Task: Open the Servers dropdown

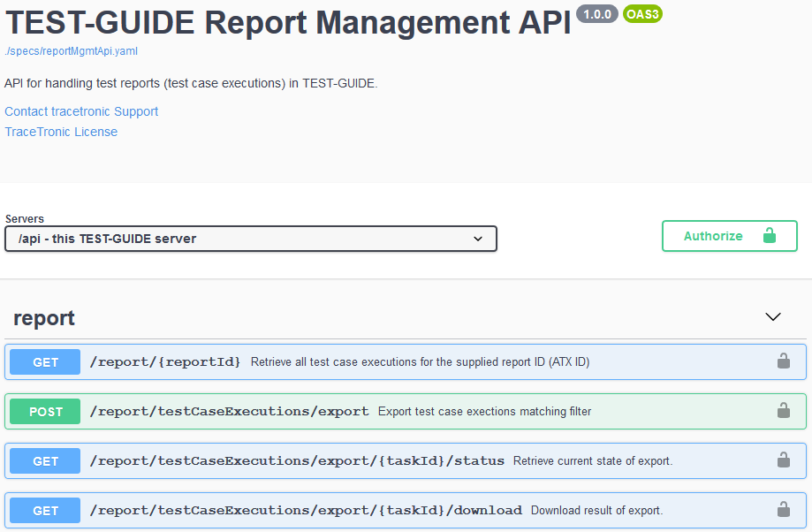Action: point(251,239)
